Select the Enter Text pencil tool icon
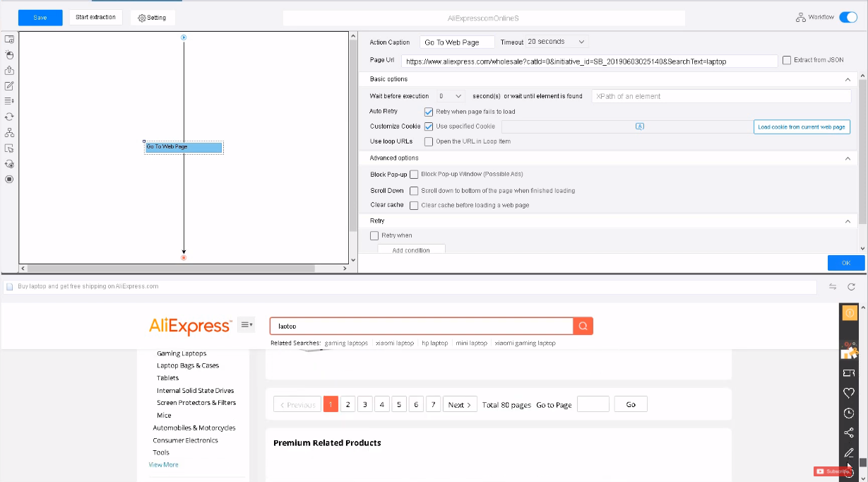 point(9,86)
